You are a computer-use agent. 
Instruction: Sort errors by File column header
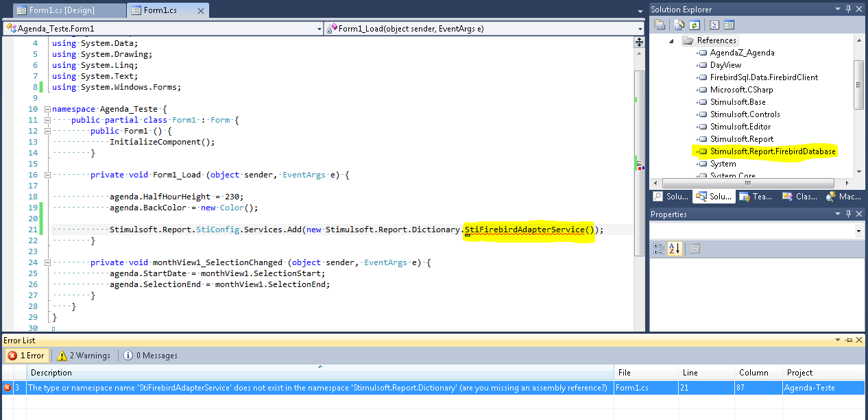(x=646, y=373)
